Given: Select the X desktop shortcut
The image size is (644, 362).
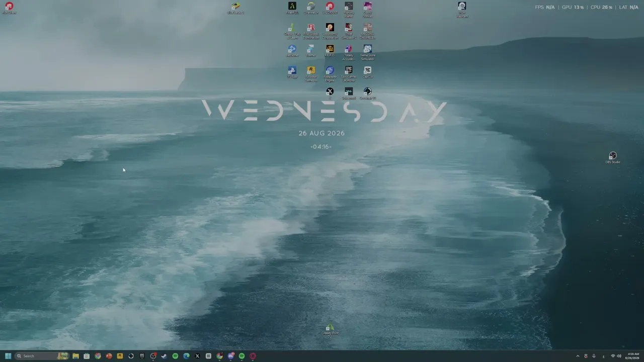Looking at the screenshot, I should [330, 93].
